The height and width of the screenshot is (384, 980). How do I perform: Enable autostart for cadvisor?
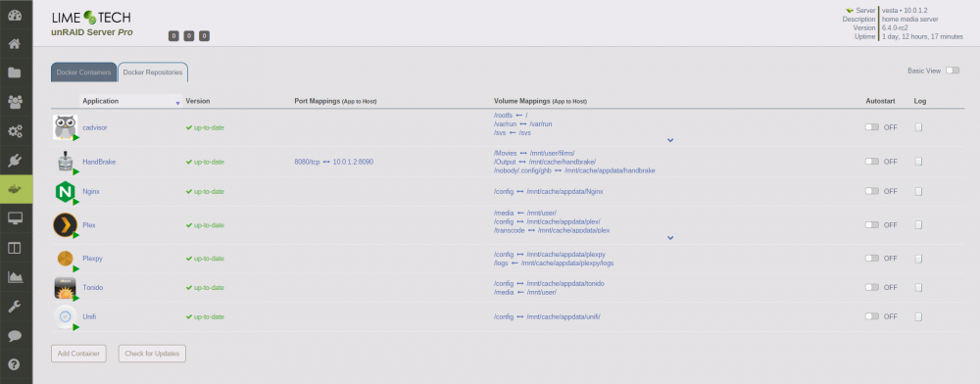[x=872, y=127]
